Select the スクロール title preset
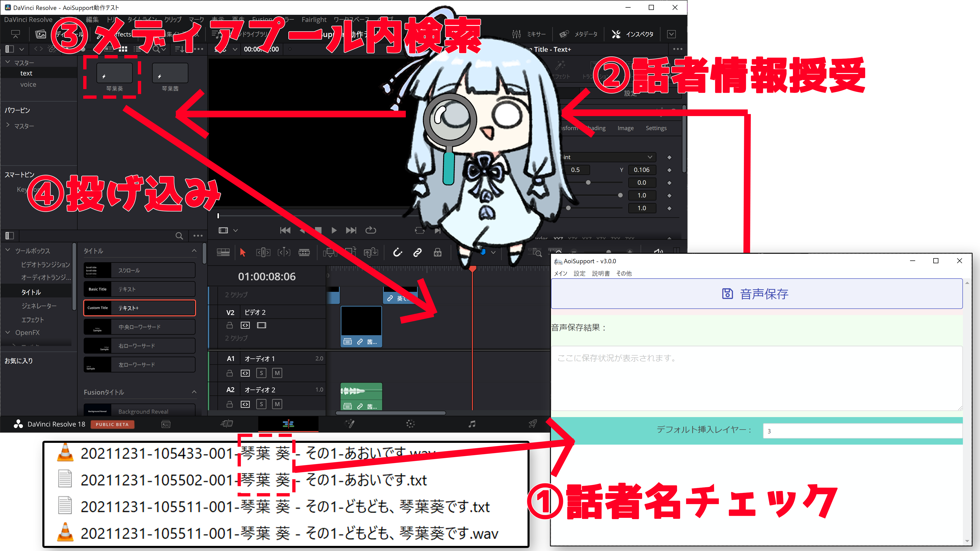The image size is (980, 551). [x=139, y=270]
